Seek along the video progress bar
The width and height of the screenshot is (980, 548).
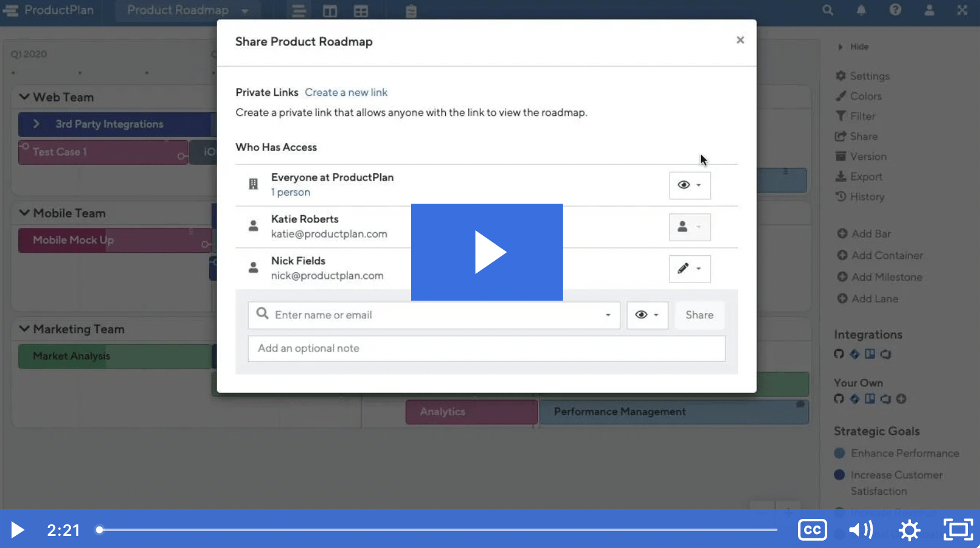coord(437,530)
